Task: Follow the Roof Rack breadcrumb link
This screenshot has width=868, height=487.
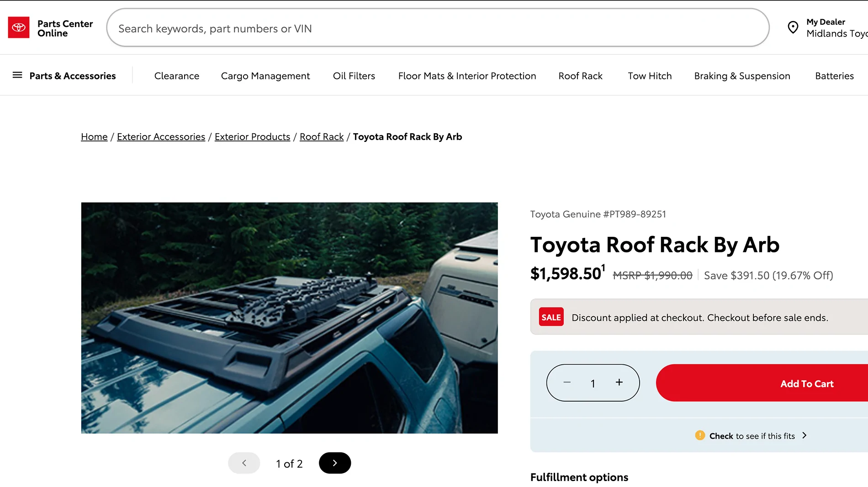Action: coord(322,136)
